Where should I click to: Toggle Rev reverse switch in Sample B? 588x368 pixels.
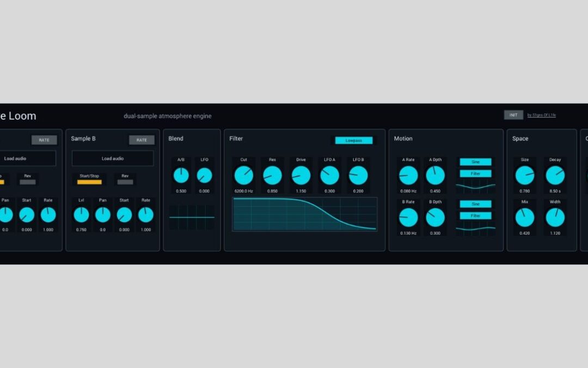coord(125,182)
